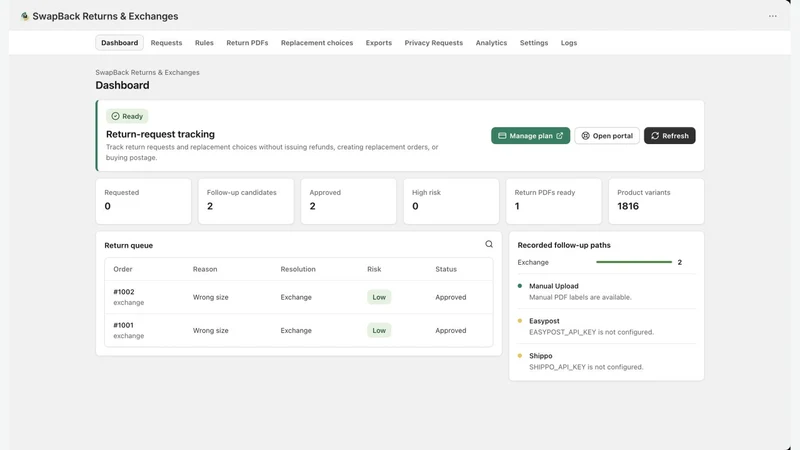The height and width of the screenshot is (450, 800).
Task: Switch to the Exports tab
Action: (379, 43)
